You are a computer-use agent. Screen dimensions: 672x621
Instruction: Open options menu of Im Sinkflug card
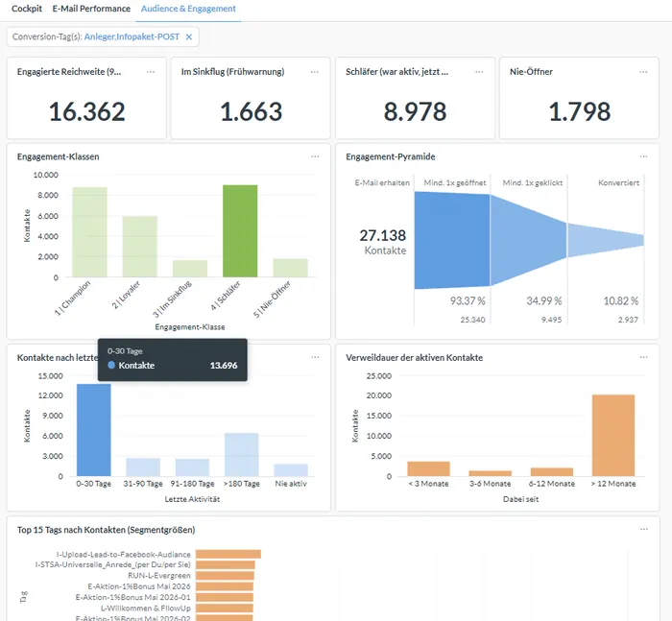pyautogui.click(x=315, y=72)
